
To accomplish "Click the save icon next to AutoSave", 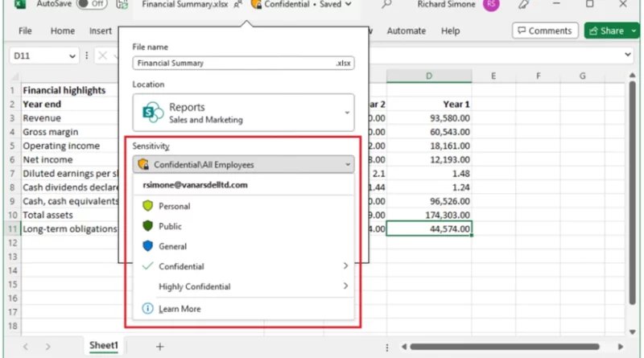I will [x=122, y=5].
